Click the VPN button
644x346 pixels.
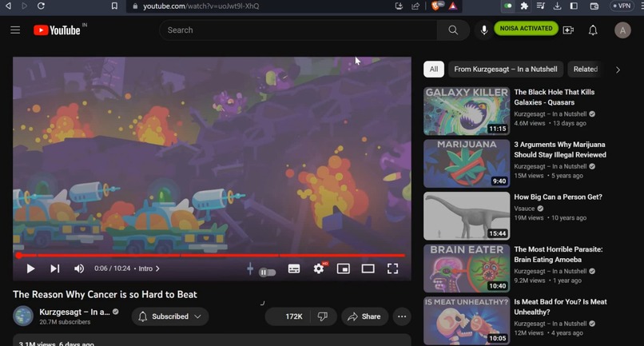(x=622, y=6)
